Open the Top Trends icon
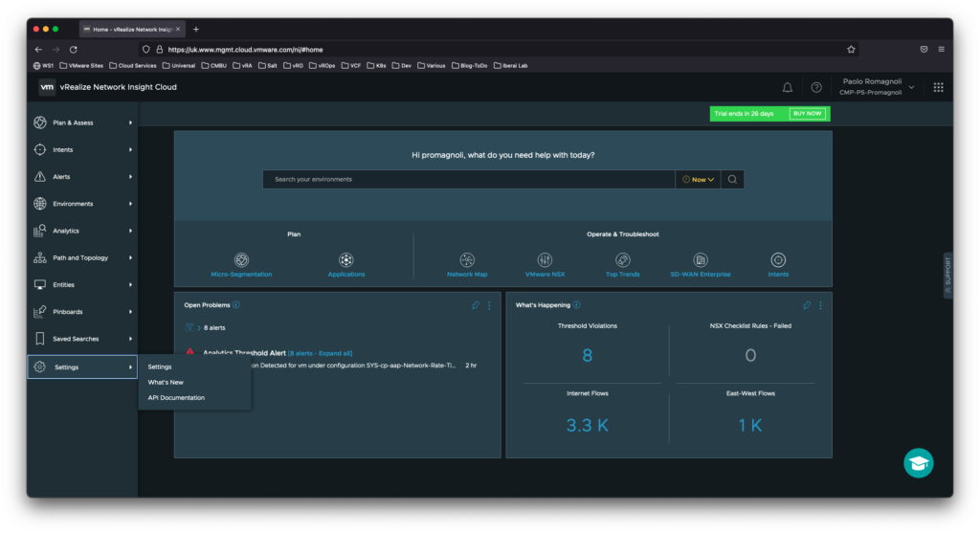 (x=622, y=259)
